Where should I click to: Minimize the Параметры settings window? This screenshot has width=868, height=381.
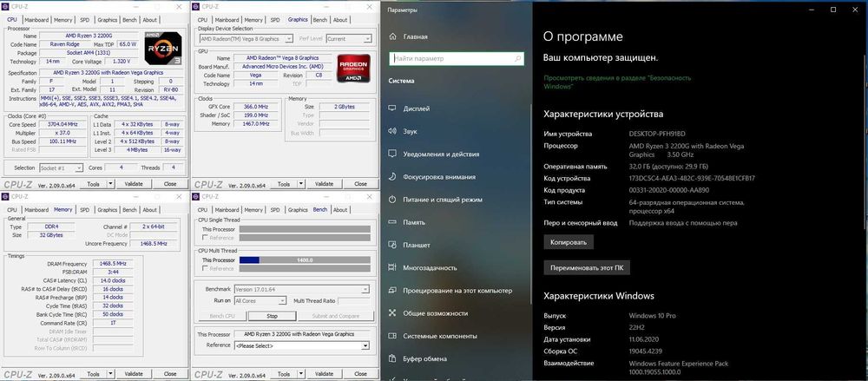811,10
